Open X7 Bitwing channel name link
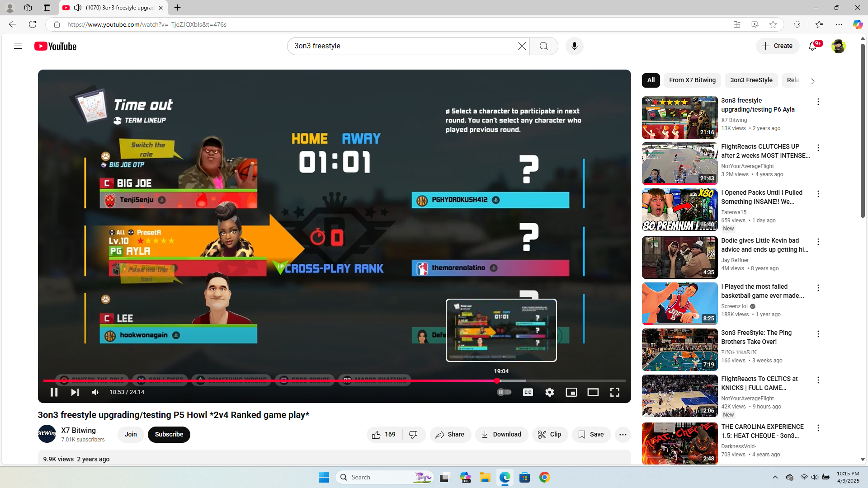 (79, 430)
